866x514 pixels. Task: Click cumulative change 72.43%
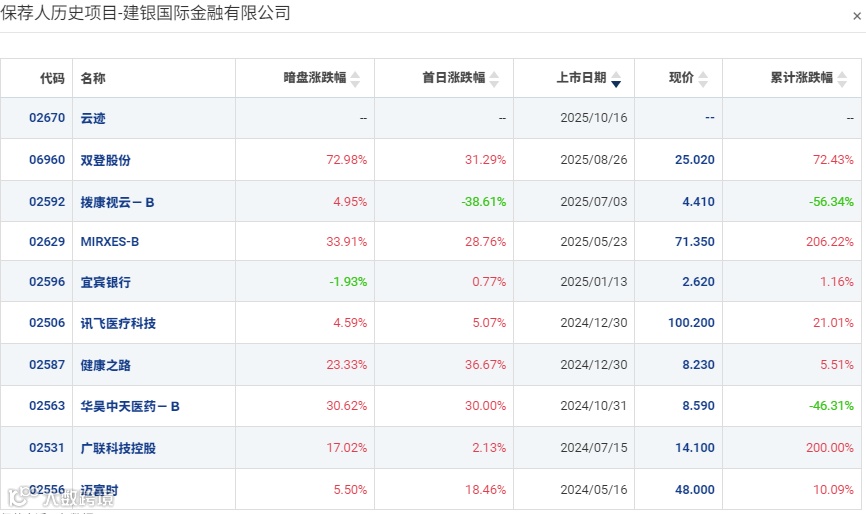pos(833,160)
